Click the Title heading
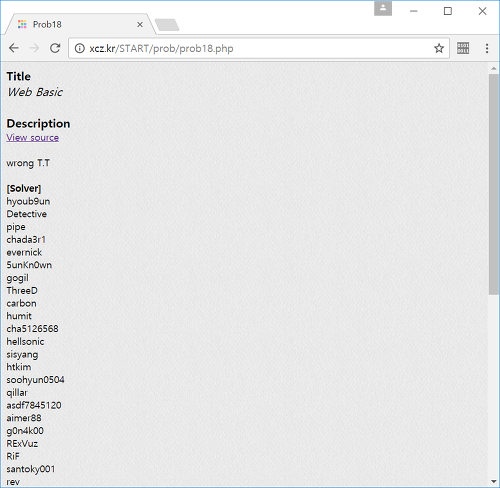 tap(19, 76)
